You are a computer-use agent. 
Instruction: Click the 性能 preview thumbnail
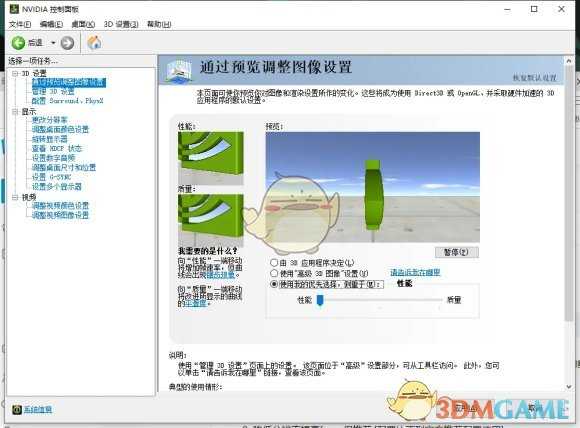[211, 158]
